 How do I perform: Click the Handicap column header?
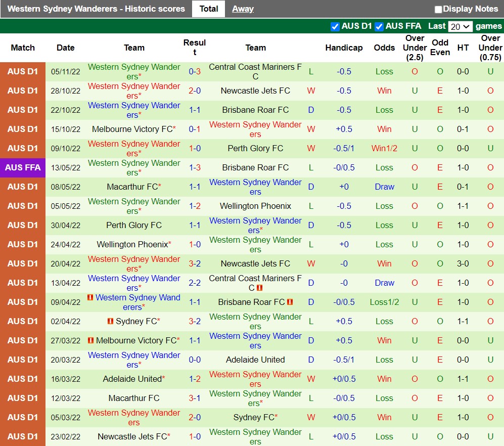(344, 48)
